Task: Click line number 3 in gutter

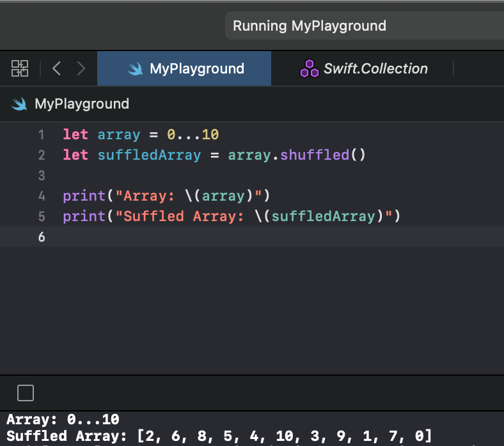Action: pos(42,176)
